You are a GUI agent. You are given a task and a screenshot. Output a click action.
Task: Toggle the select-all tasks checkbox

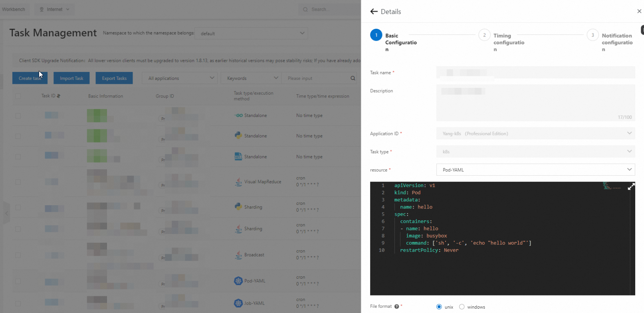(x=18, y=96)
